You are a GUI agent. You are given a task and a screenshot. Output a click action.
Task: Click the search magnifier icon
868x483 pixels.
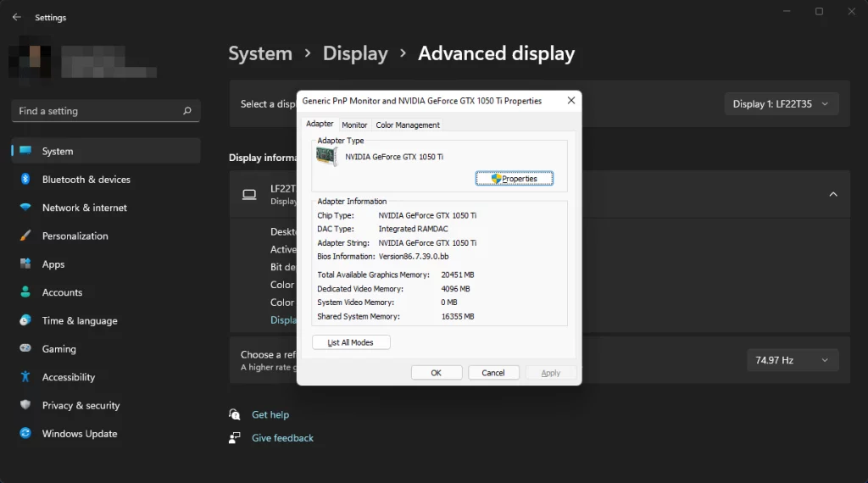[187, 111]
